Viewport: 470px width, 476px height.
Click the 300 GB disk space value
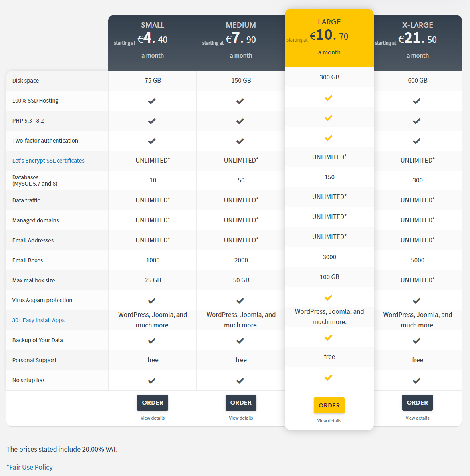click(x=329, y=77)
